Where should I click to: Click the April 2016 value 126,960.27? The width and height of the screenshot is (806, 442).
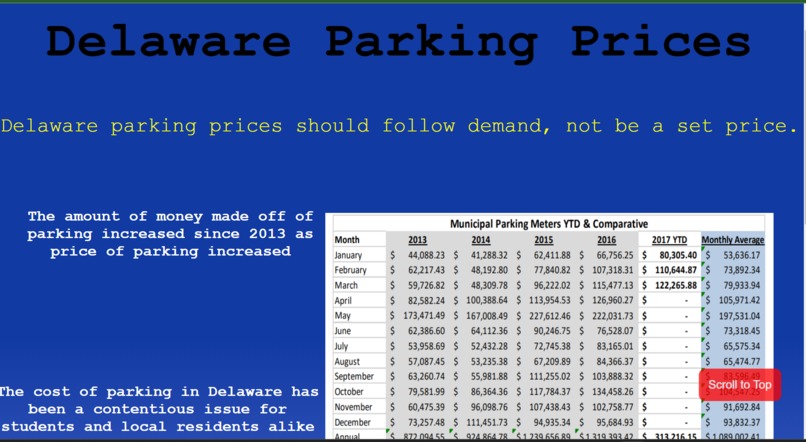point(613,300)
